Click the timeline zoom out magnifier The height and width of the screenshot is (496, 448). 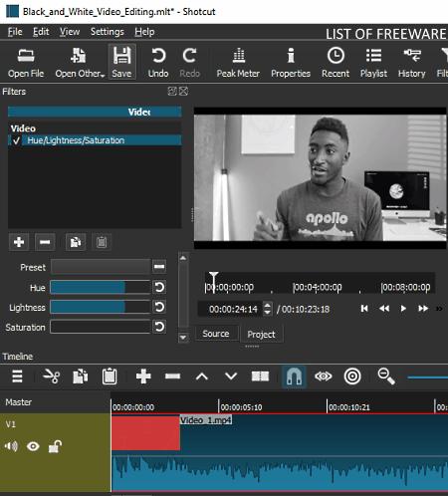386,376
